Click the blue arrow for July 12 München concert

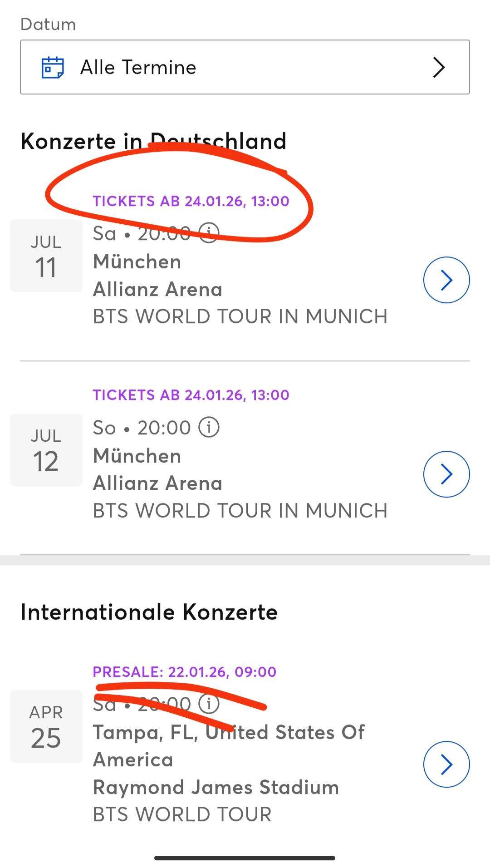[x=446, y=473]
